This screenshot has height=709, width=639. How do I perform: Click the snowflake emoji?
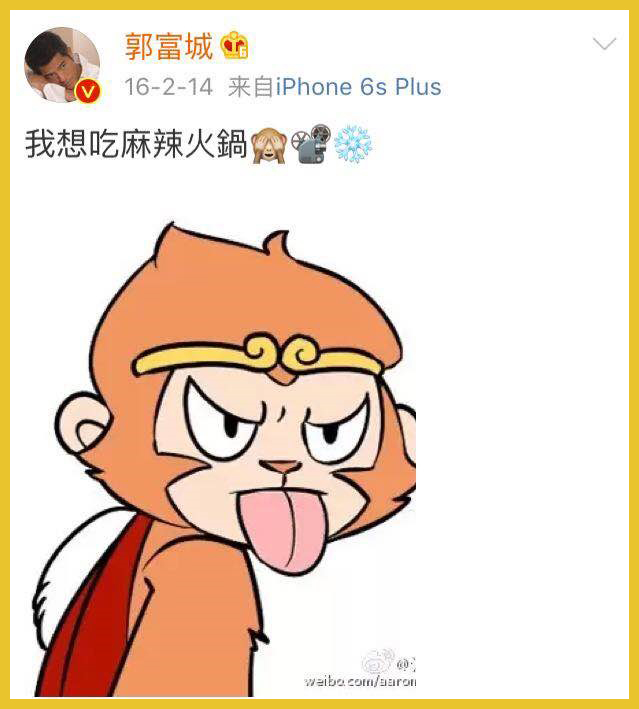pos(353,144)
